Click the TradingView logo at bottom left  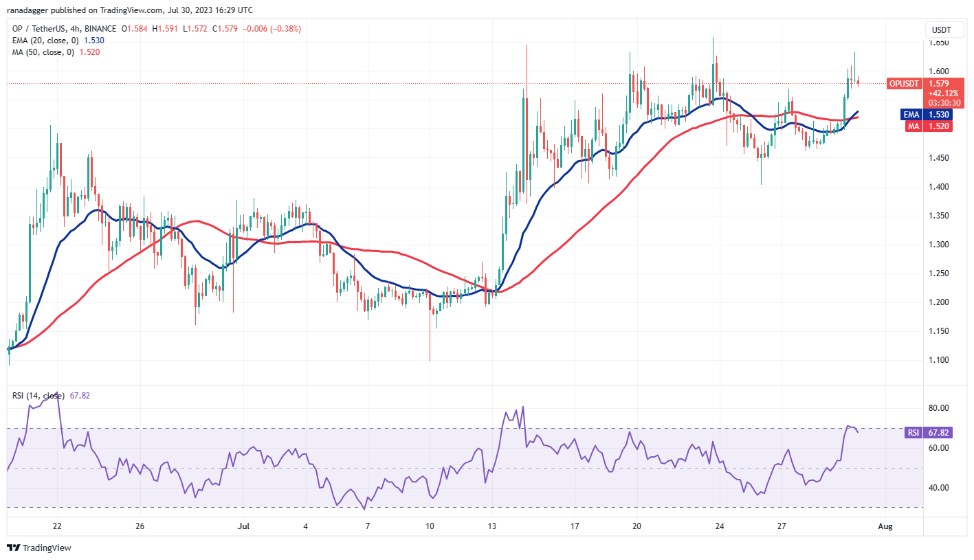point(39,548)
